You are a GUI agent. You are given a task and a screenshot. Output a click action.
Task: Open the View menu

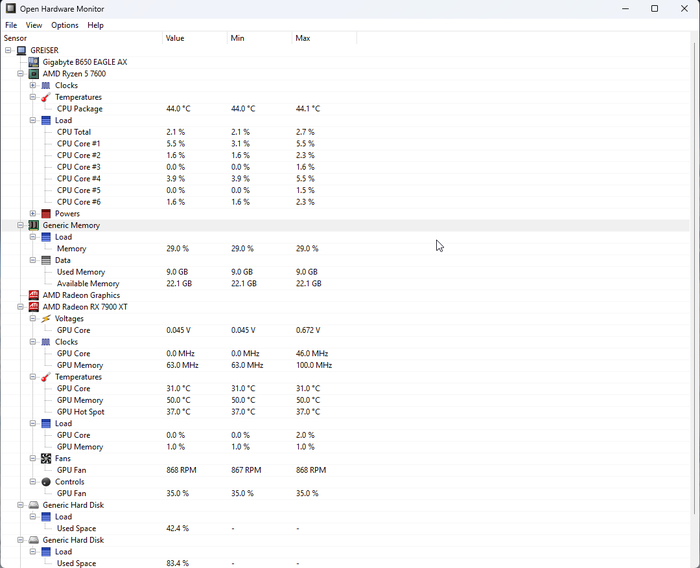(x=34, y=25)
